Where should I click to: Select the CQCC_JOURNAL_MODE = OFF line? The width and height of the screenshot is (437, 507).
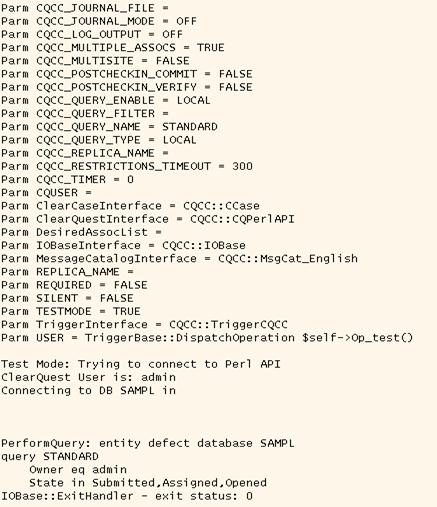(99, 21)
